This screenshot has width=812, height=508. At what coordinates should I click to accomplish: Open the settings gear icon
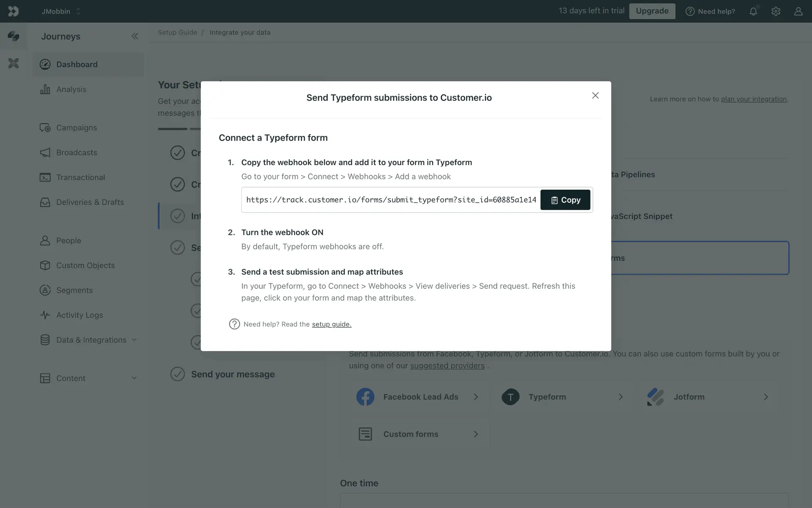click(776, 11)
